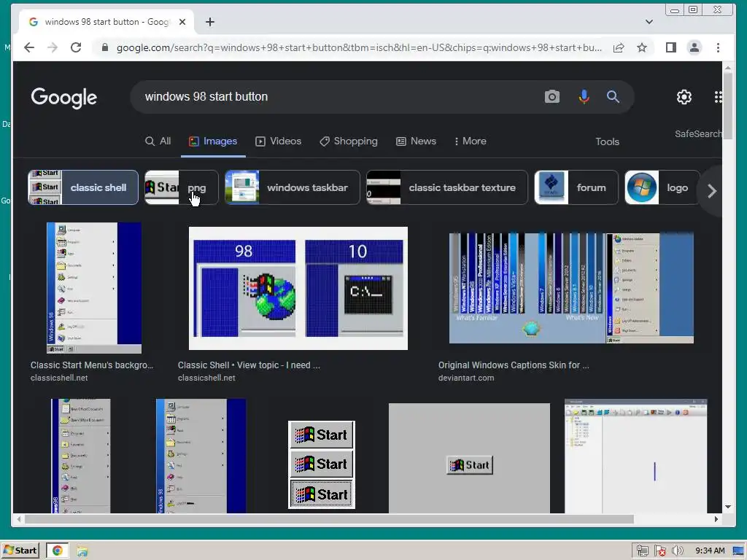Apply the 'classic taskbar texture' chip

click(447, 187)
